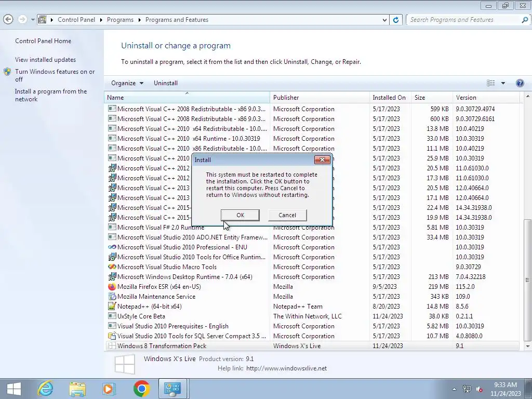Click the Windows Desktop Runtime icon
Image resolution: width=532 pixels, height=399 pixels.
pos(112,277)
